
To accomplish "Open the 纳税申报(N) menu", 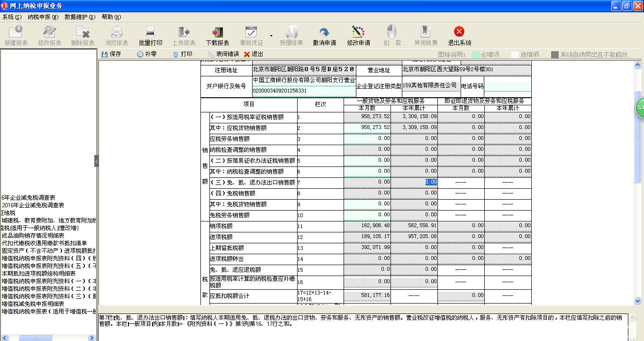I will 43,17.
